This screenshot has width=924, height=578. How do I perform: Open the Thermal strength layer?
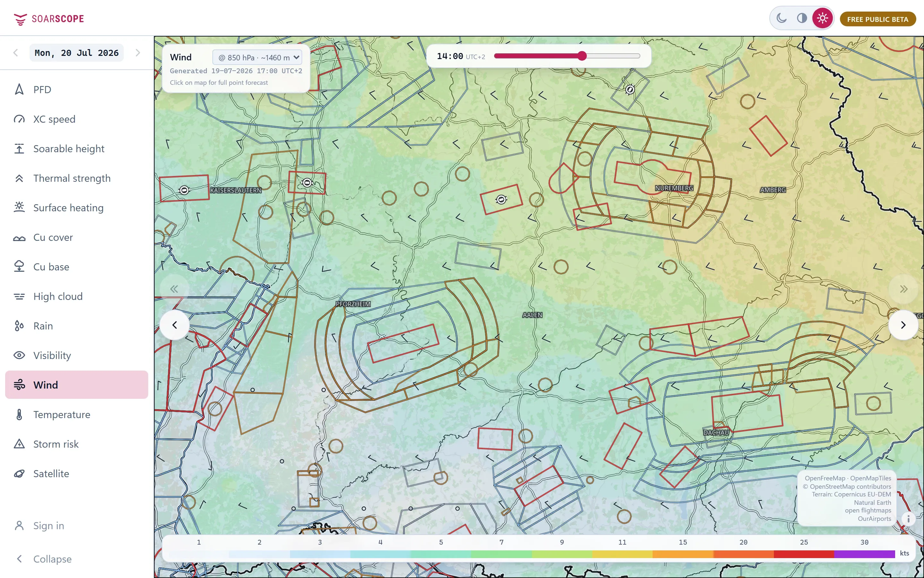76,178
